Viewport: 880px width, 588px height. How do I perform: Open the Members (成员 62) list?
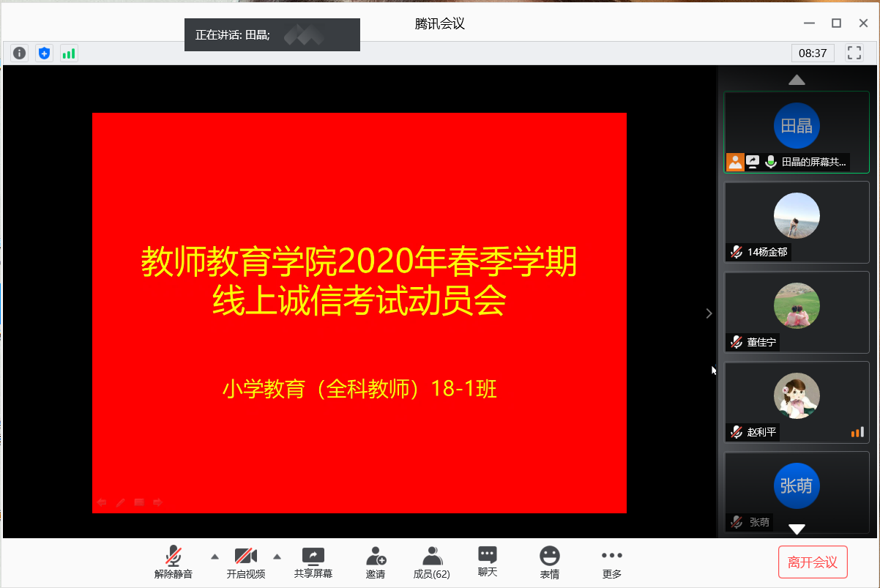(432, 562)
